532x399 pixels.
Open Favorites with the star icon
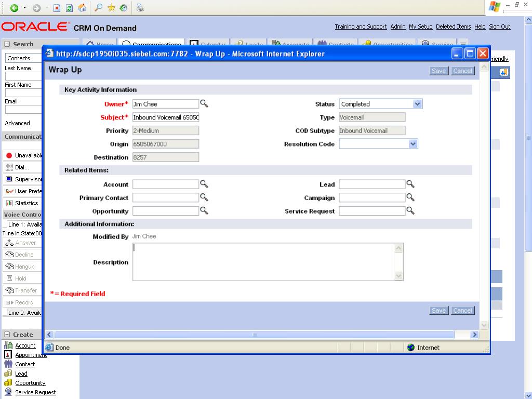click(x=111, y=7)
